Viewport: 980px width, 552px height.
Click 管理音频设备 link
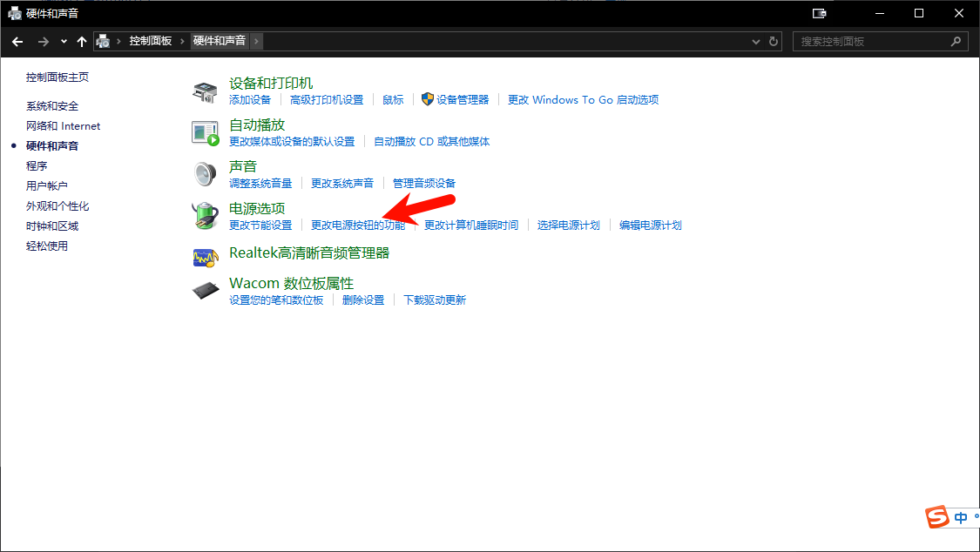click(x=424, y=184)
